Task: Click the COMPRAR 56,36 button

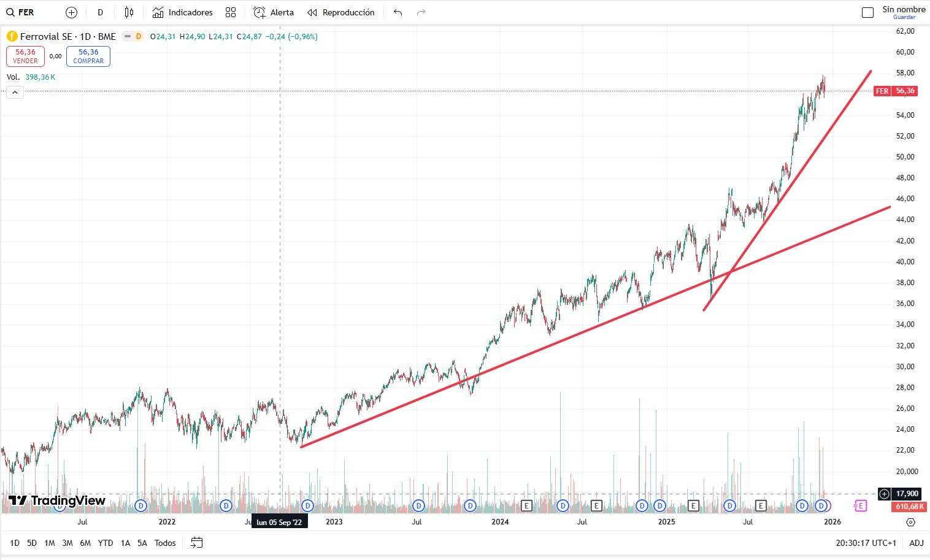Action: 88,56
